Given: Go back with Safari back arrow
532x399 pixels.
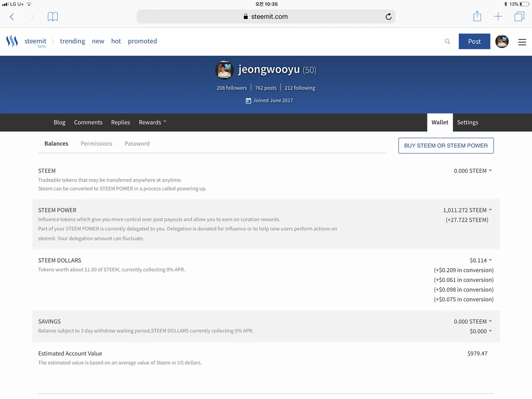Looking at the screenshot, I should 12,17.
